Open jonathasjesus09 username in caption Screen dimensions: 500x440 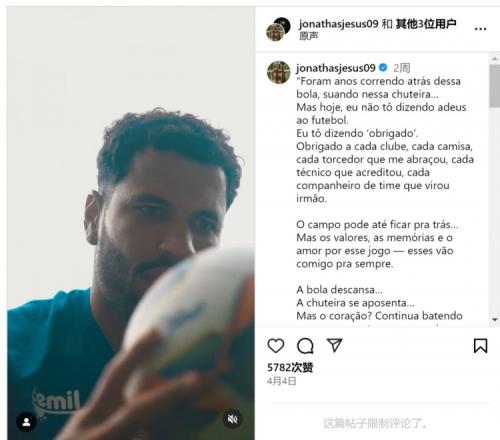pyautogui.click(x=336, y=68)
